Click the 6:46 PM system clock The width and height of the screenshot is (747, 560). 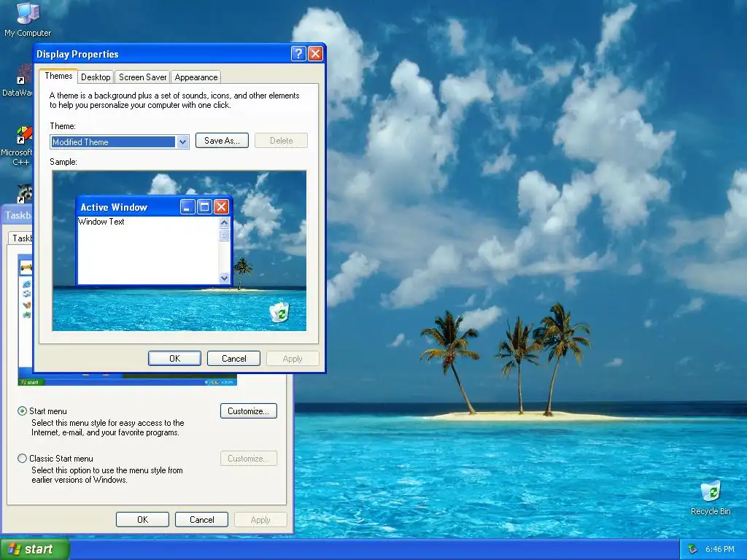click(719, 549)
